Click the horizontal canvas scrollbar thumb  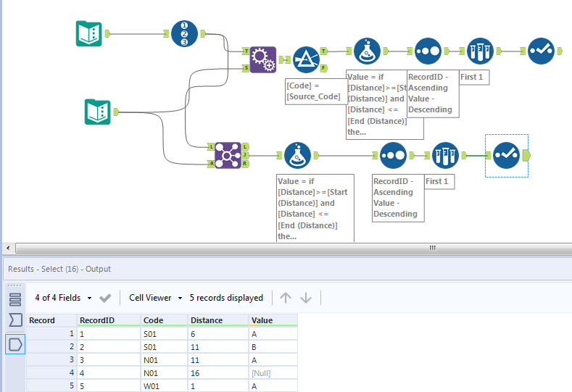[294, 248]
